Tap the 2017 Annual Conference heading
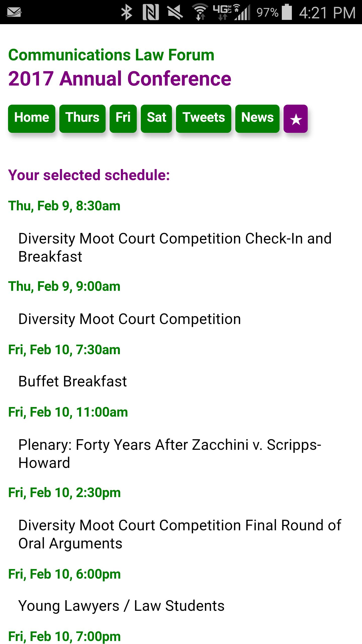Image resolution: width=362 pixels, height=644 pixels. pyautogui.click(x=120, y=78)
